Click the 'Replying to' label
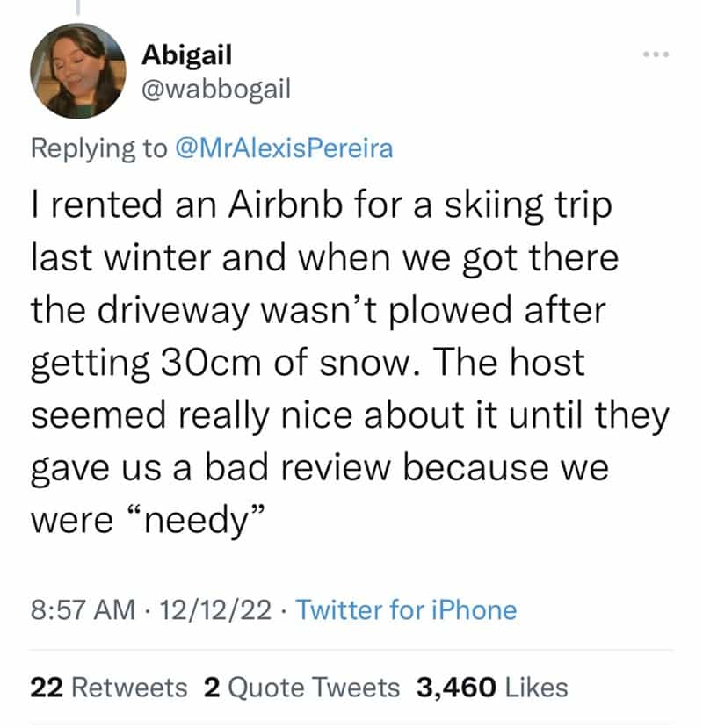This screenshot has width=703, height=728. point(98,148)
